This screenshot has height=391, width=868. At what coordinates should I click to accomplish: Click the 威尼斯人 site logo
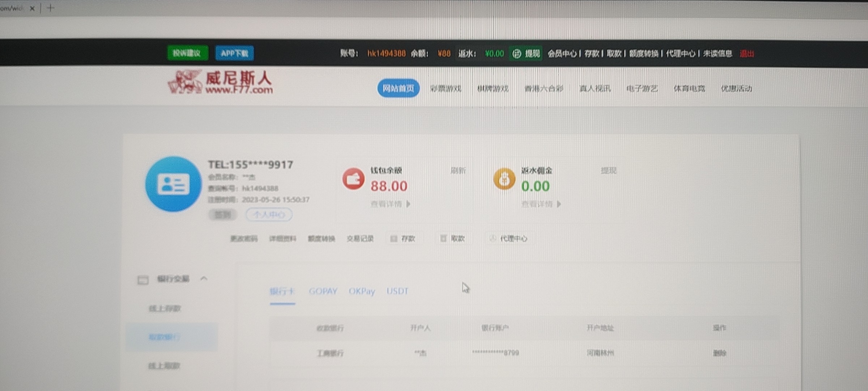[220, 83]
